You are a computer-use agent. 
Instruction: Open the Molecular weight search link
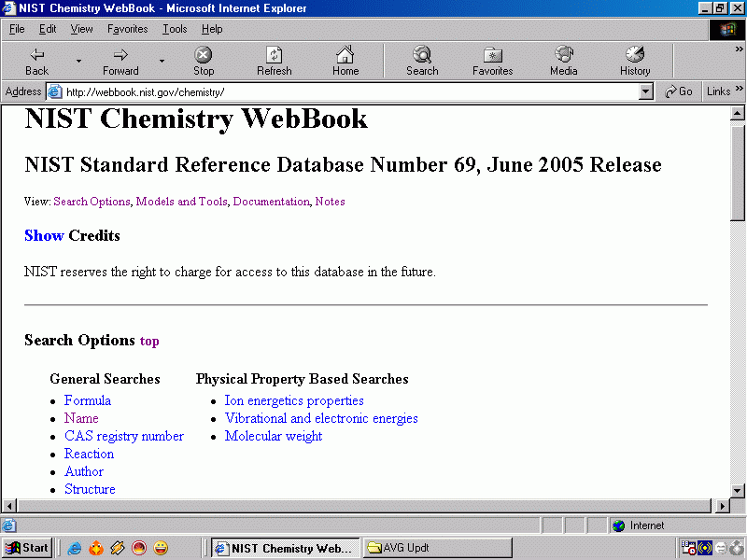274,436
